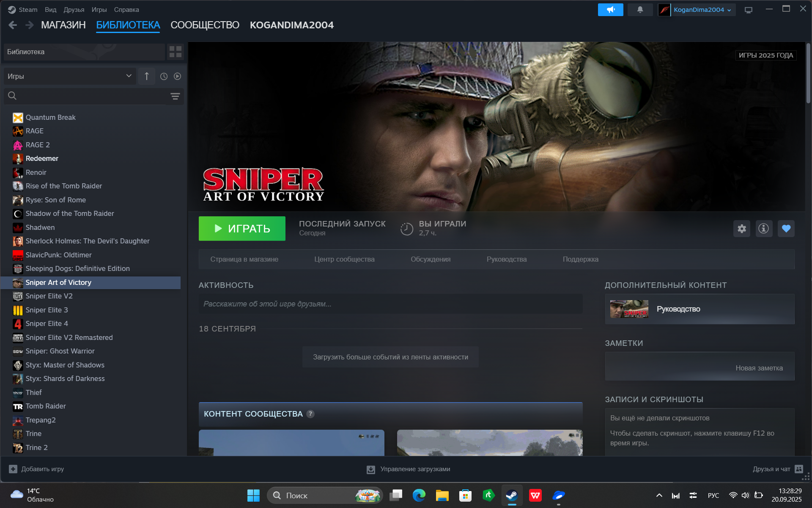Open Friends and chat icon
Viewport: 812px width, 508px height.
(x=799, y=469)
